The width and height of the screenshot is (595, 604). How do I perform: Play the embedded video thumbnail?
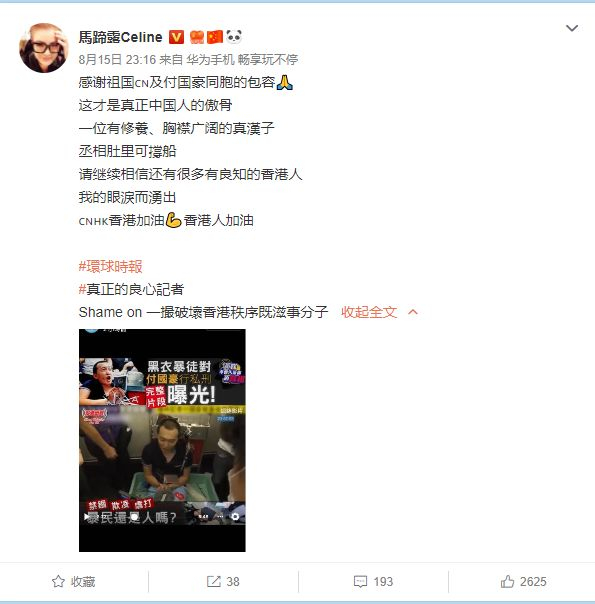pyautogui.click(x=162, y=440)
